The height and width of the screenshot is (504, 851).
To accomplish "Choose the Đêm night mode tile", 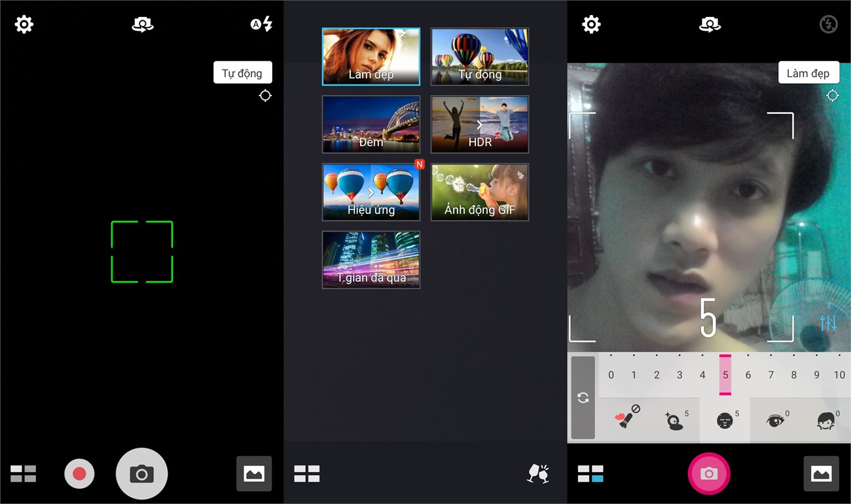I will point(371,124).
